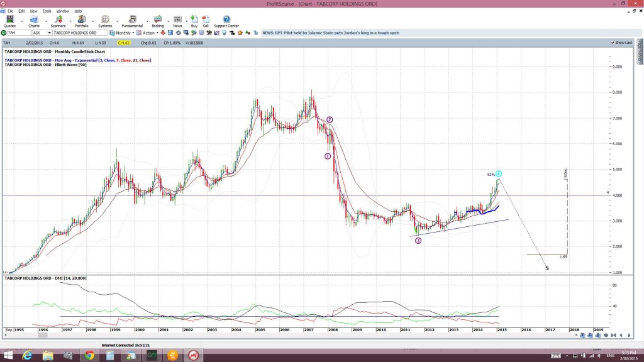This screenshot has width=644, height=362.
Task: Open Fundamental analysis
Action: (132, 21)
